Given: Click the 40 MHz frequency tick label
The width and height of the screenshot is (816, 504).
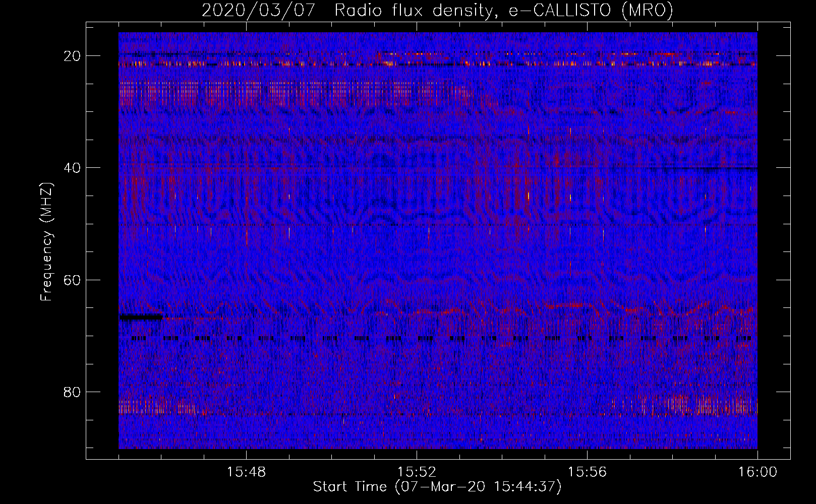Looking at the screenshot, I should point(73,168).
